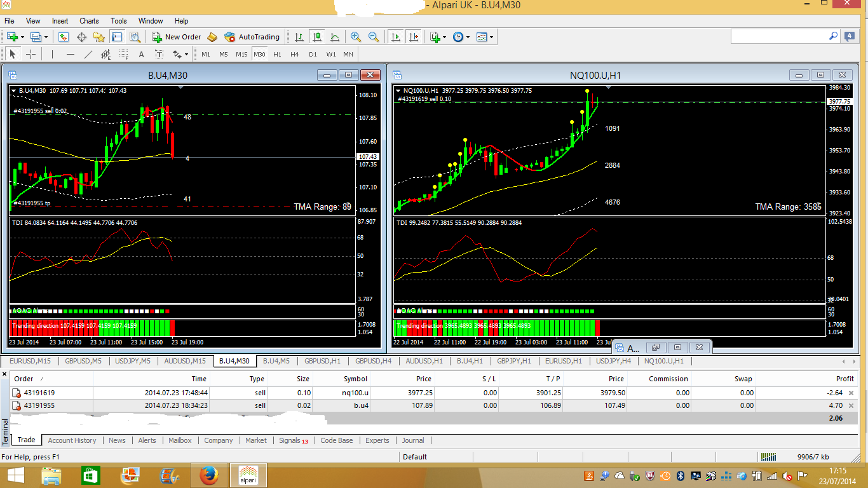868x488 pixels.
Task: Zoom in on the chart
Action: point(356,37)
